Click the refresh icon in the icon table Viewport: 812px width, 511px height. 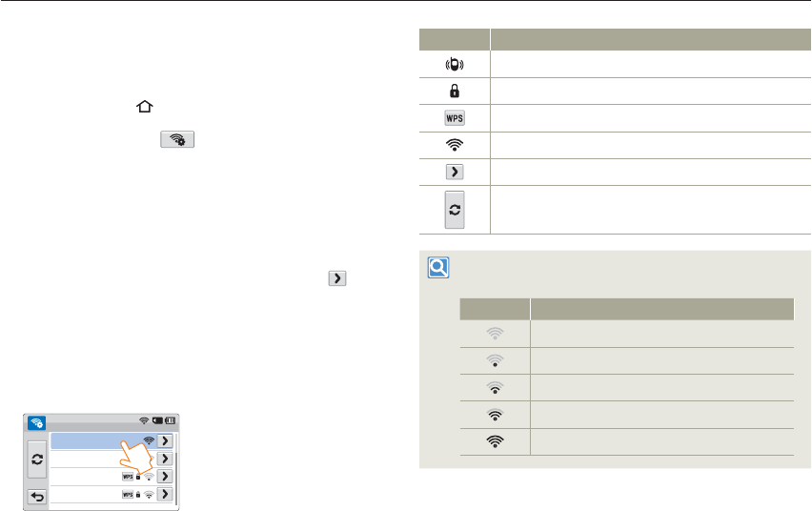[x=456, y=210]
